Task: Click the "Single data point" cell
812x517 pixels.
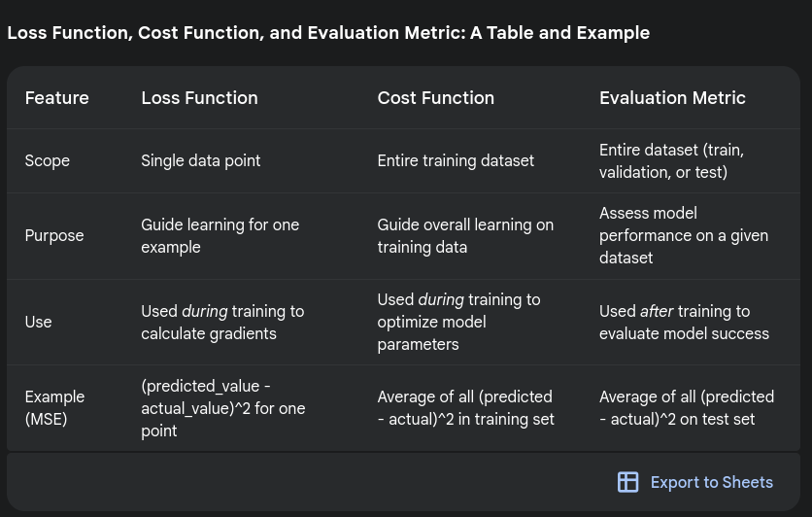Action: (x=201, y=160)
